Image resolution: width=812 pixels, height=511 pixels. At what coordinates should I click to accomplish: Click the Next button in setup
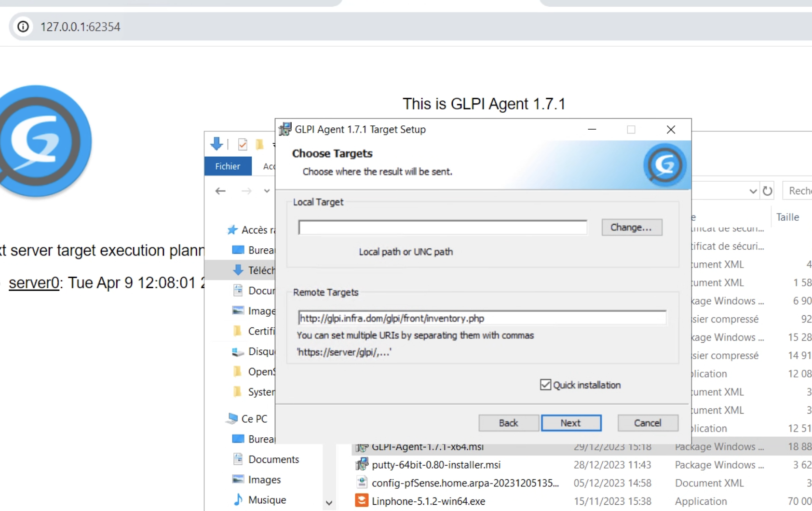[x=571, y=423]
